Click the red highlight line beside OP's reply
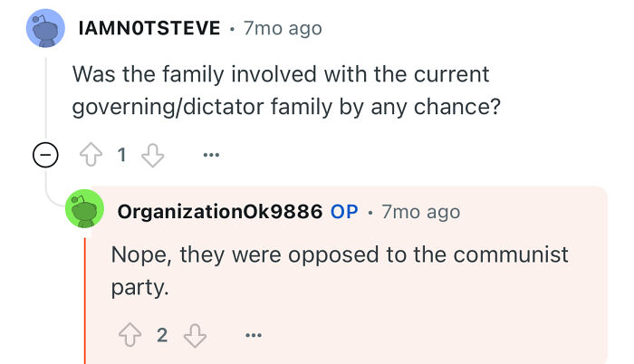The height and width of the screenshot is (364, 634). pos(85,301)
